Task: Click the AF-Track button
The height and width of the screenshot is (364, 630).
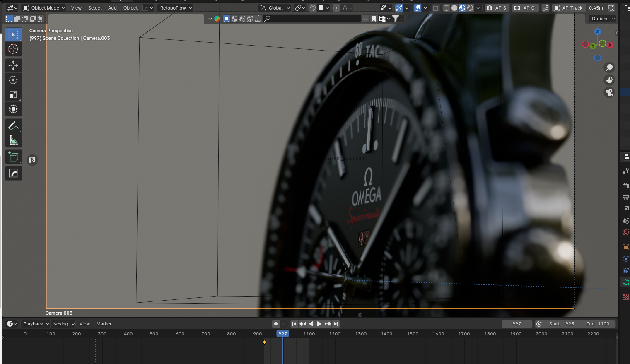Action: point(568,8)
